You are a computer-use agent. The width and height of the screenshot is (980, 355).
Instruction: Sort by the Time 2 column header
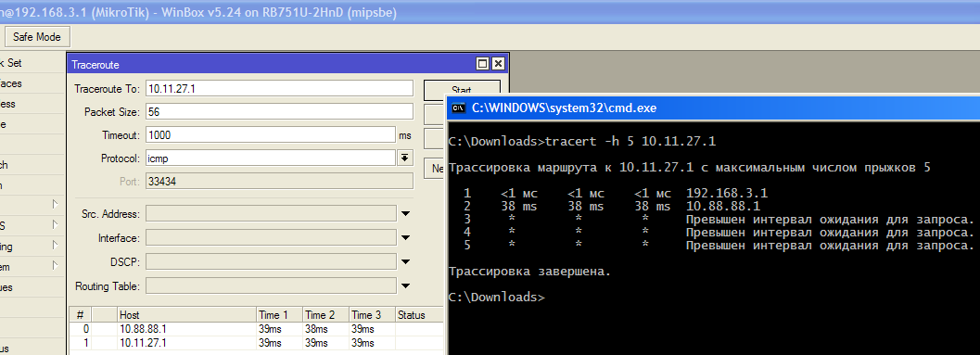click(325, 315)
